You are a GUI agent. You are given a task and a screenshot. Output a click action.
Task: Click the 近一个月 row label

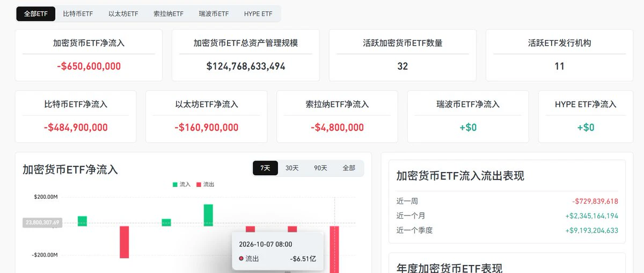pos(411,216)
